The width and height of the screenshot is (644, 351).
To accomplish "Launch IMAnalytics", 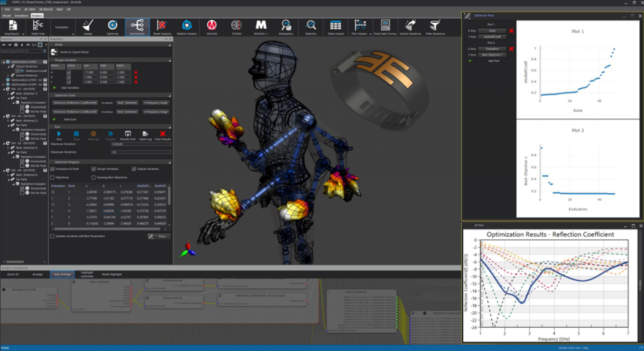I will pyautogui.click(x=285, y=27).
